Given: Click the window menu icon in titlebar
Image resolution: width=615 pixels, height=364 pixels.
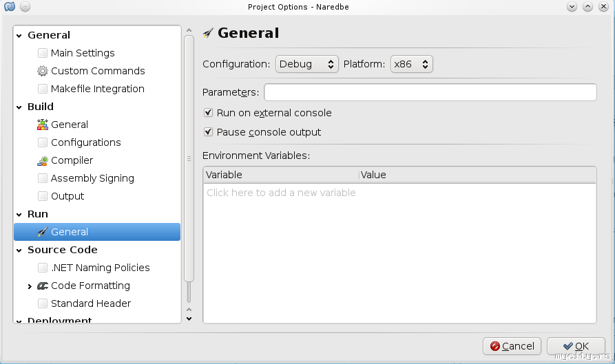Looking at the screenshot, I should [x=10, y=7].
